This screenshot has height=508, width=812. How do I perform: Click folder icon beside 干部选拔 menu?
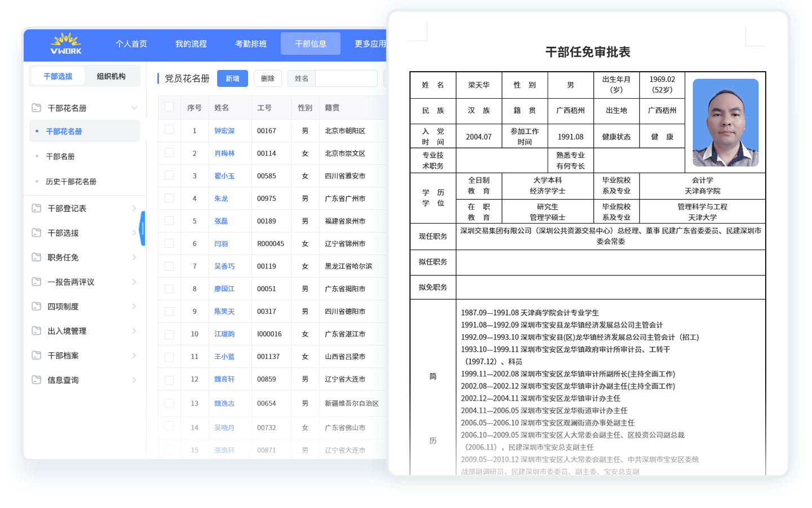click(x=37, y=233)
